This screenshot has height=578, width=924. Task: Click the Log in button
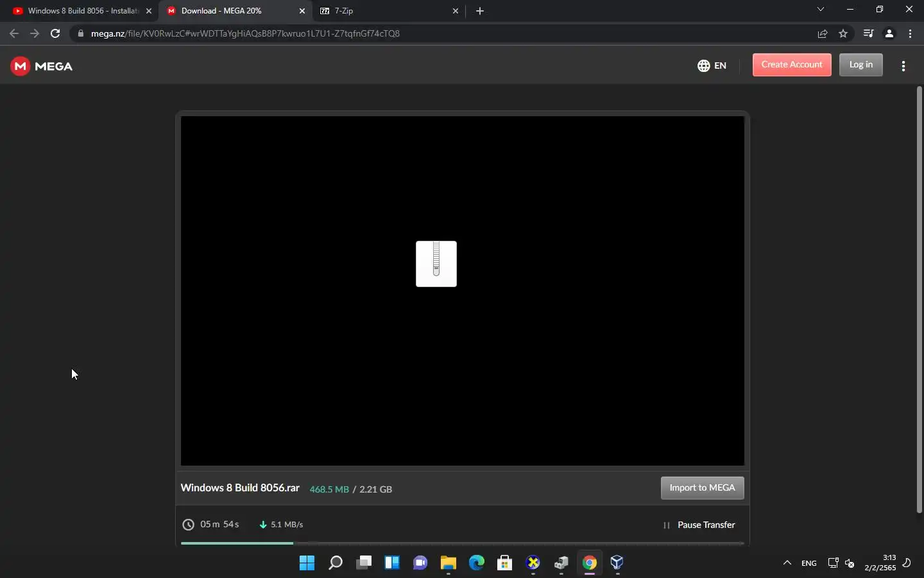coord(860,65)
